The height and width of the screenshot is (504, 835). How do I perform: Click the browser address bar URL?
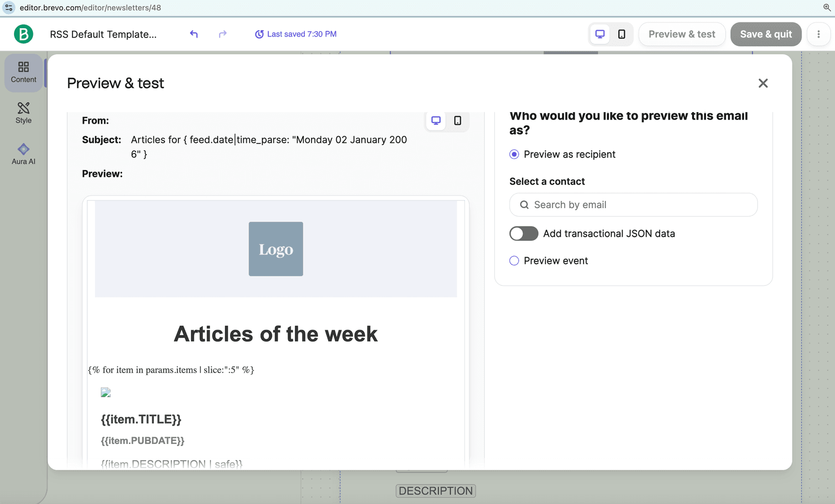tap(90, 8)
